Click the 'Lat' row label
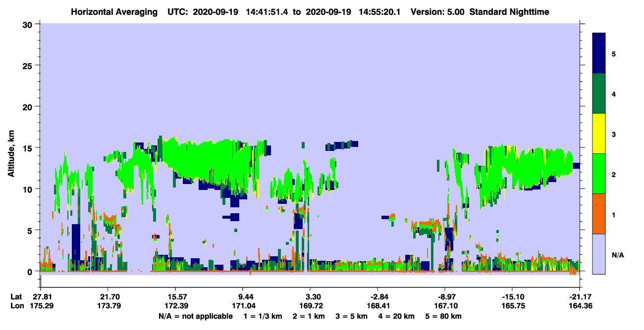This screenshot has width=644, height=330. (x=16, y=296)
